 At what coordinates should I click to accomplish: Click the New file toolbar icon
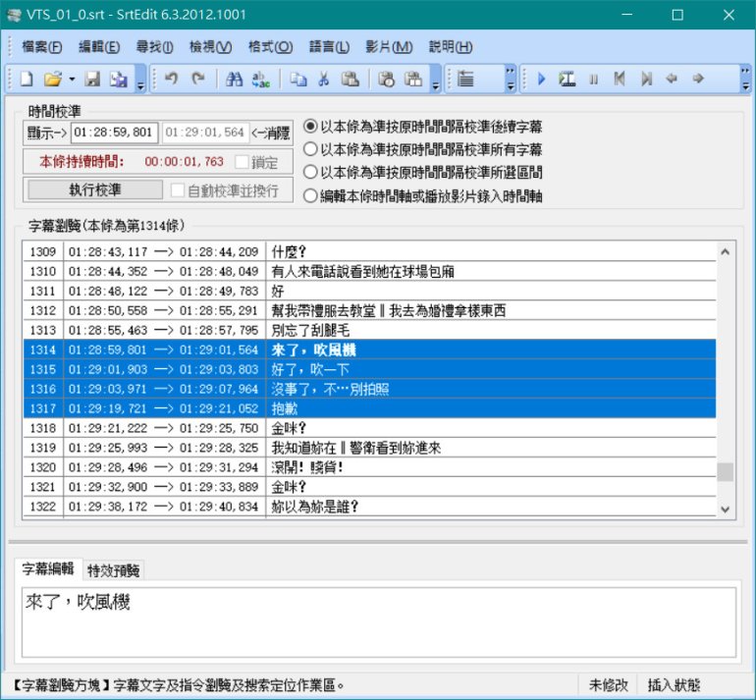click(x=27, y=79)
